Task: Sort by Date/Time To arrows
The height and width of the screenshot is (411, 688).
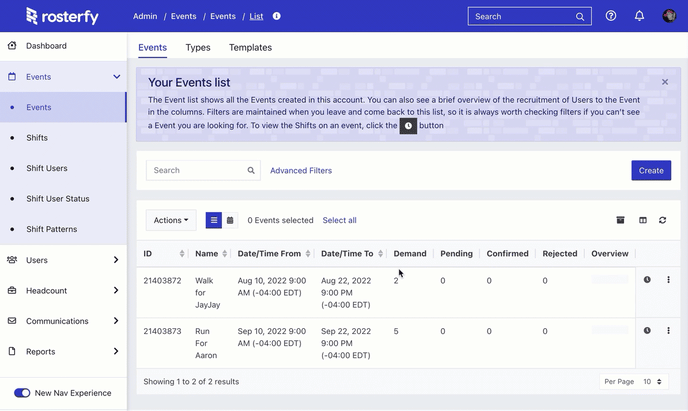Action: click(x=380, y=254)
